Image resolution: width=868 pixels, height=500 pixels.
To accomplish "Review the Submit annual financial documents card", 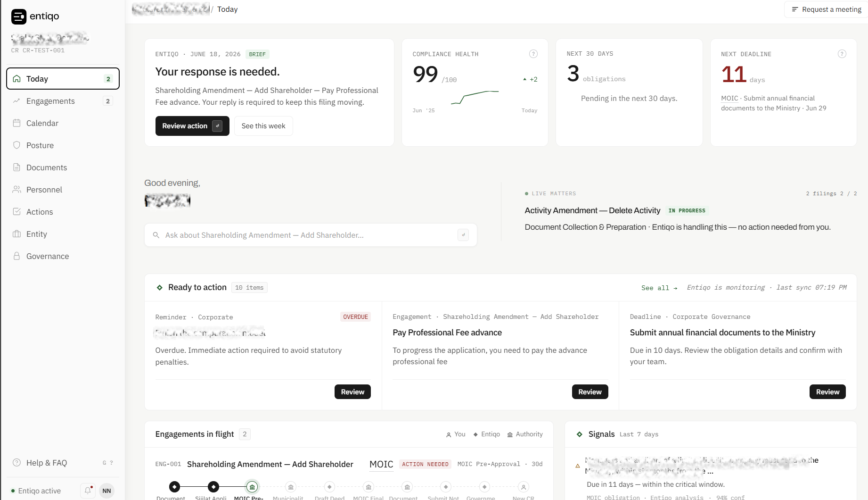I will coord(827,392).
